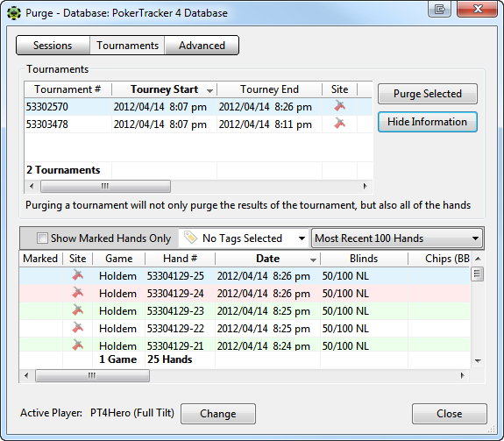Click the Game column header
The width and height of the screenshot is (504, 441).
tap(119, 259)
